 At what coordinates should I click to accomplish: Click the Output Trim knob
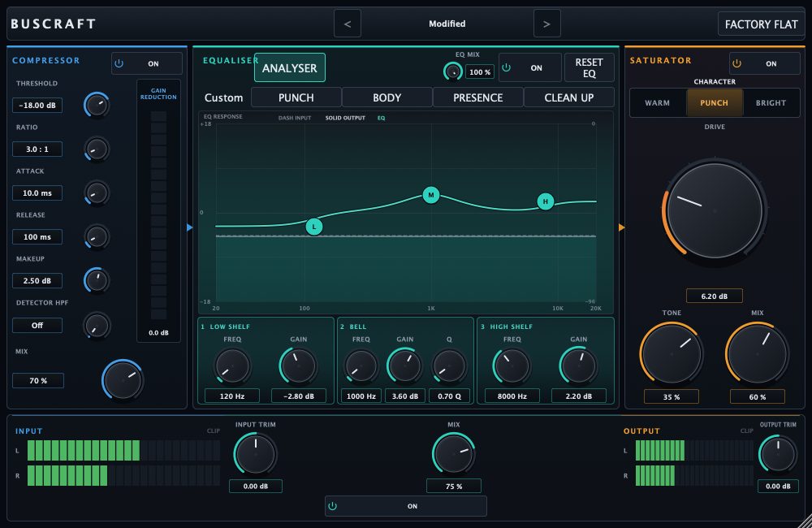[x=778, y=454]
